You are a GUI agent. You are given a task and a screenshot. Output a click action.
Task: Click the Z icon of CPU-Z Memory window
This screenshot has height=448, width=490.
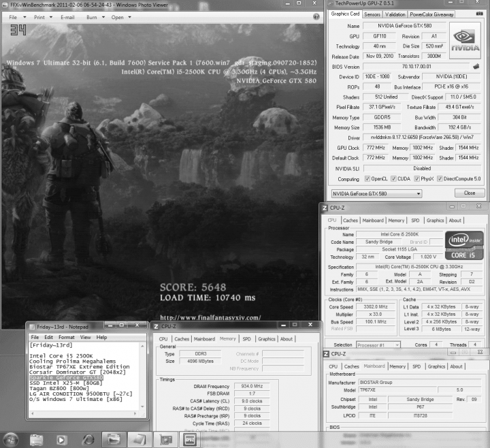[x=156, y=326]
